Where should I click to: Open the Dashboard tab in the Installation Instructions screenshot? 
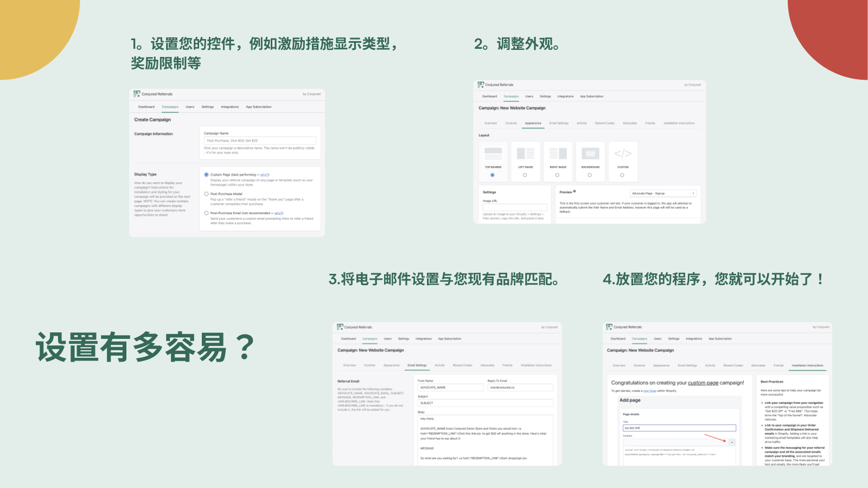618,339
